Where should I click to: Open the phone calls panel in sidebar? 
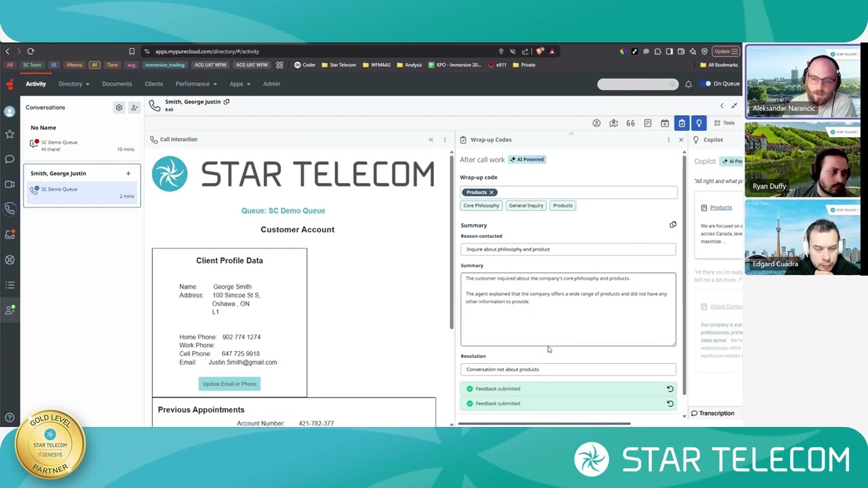(x=9, y=209)
